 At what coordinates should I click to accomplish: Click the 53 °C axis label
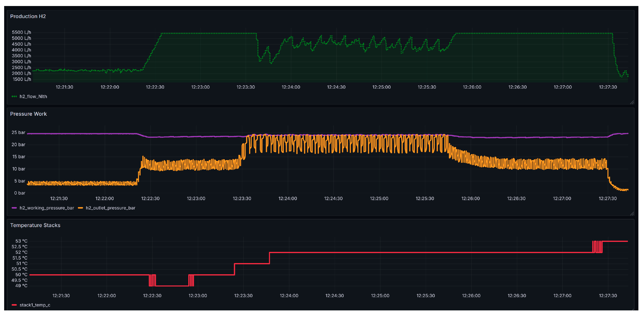tap(22, 241)
